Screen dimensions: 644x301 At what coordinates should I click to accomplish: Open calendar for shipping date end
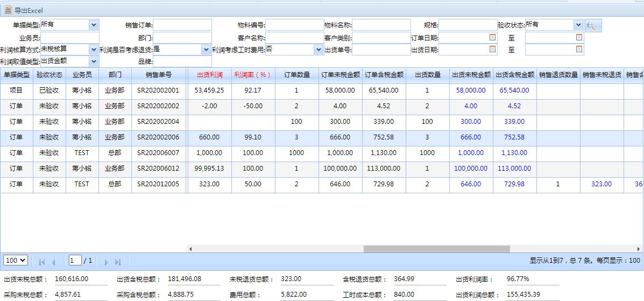click(x=579, y=49)
